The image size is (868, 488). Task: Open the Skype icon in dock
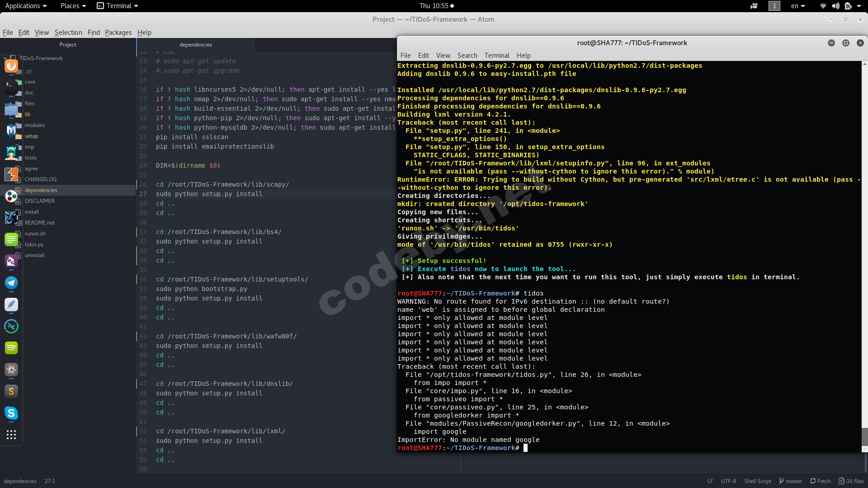pos(11,413)
